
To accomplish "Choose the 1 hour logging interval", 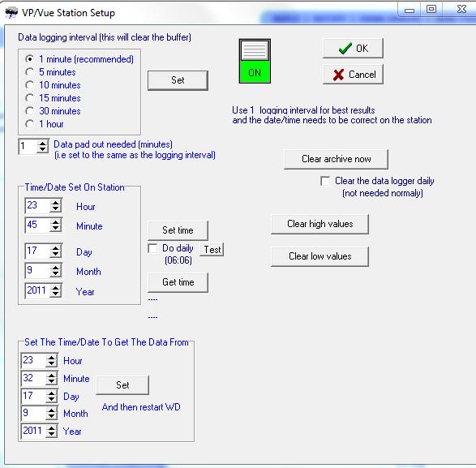I will pyautogui.click(x=29, y=124).
